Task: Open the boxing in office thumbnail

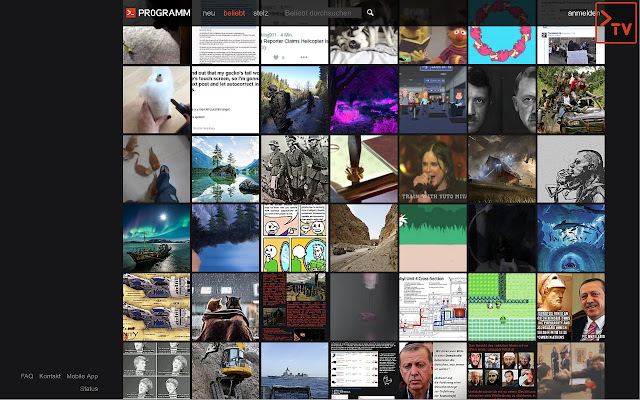Action: click(x=571, y=371)
